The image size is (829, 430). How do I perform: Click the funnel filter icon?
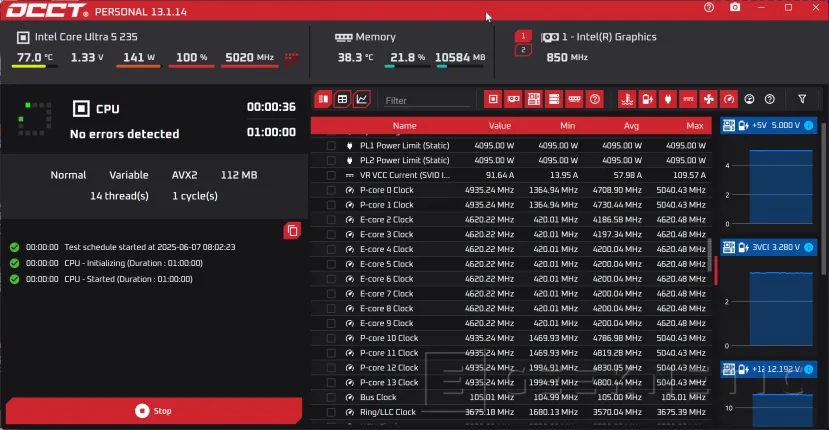[x=802, y=99]
